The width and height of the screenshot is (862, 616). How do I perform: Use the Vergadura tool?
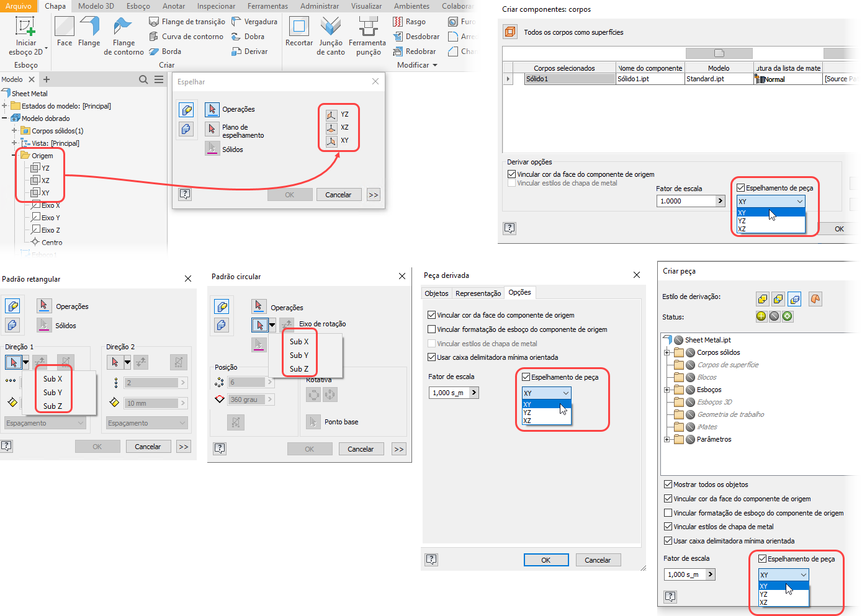254,22
